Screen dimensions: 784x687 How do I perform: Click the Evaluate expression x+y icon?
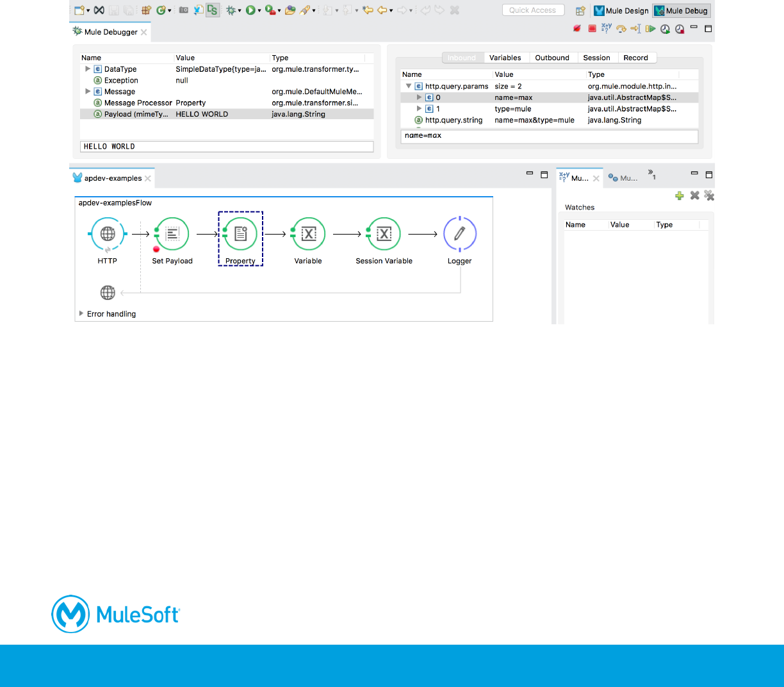click(x=607, y=28)
